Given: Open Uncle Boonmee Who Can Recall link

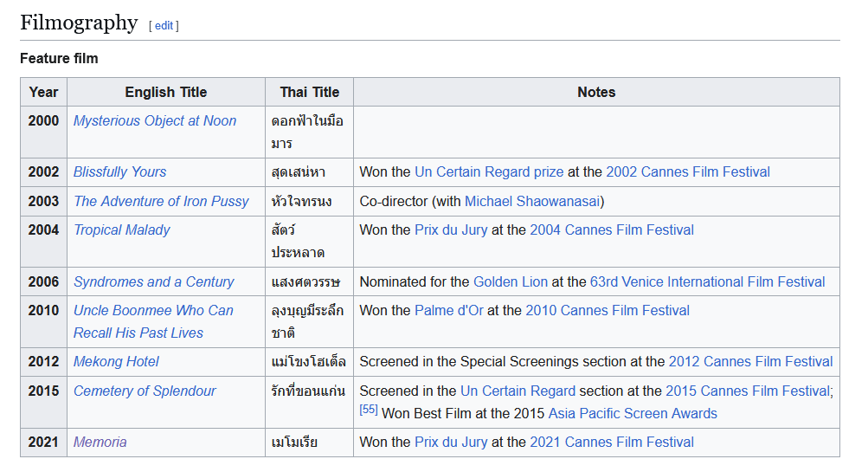Looking at the screenshot, I should 153,321.
